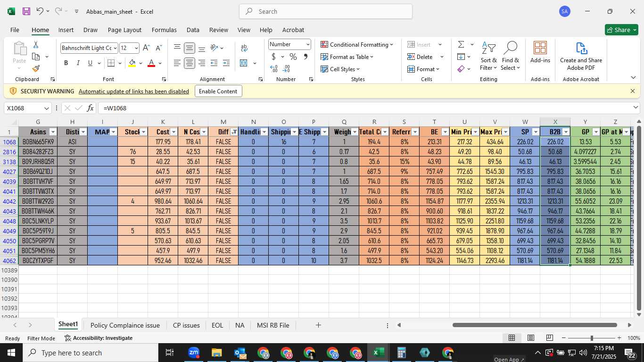Toggle Center horizontal alignment

coord(190,63)
